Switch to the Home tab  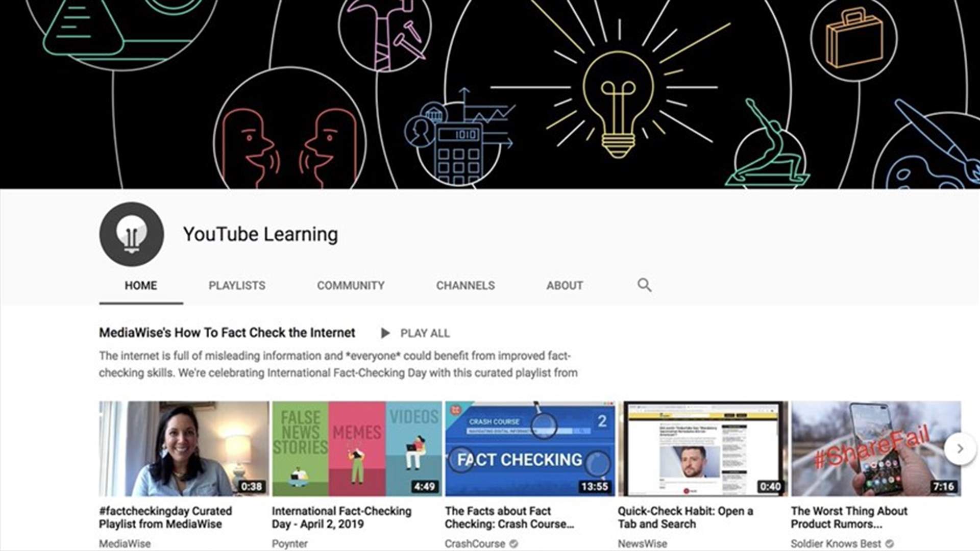pyautogui.click(x=141, y=286)
